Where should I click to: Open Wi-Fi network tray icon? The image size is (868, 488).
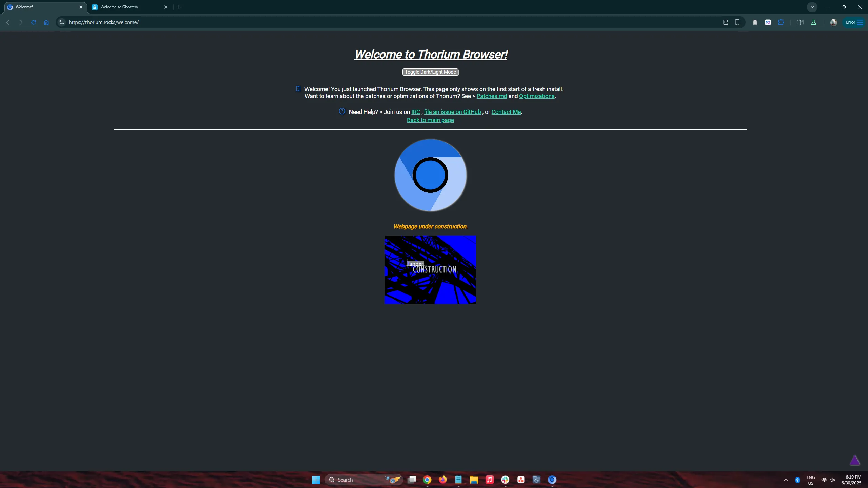tap(824, 480)
